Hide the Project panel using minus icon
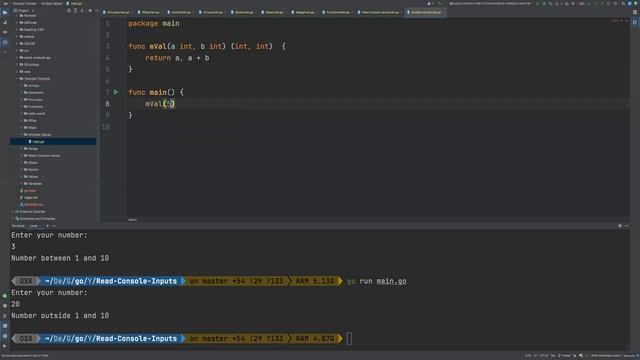 (96, 11)
